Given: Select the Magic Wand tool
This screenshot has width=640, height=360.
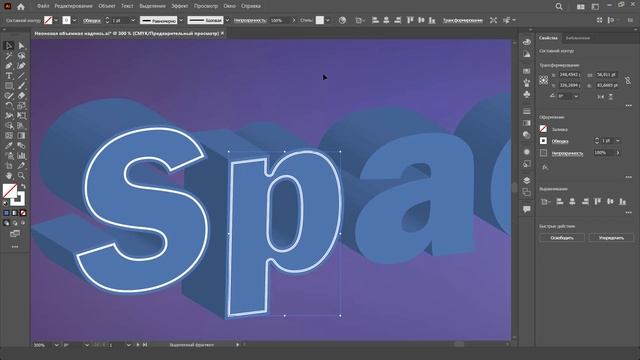Looking at the screenshot, I should click(9, 56).
